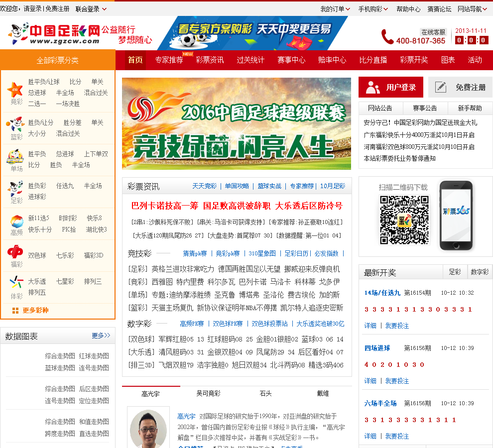Open the 混合过关 link under 竞彩
The width and height of the screenshot is (493, 448).
[96, 93]
